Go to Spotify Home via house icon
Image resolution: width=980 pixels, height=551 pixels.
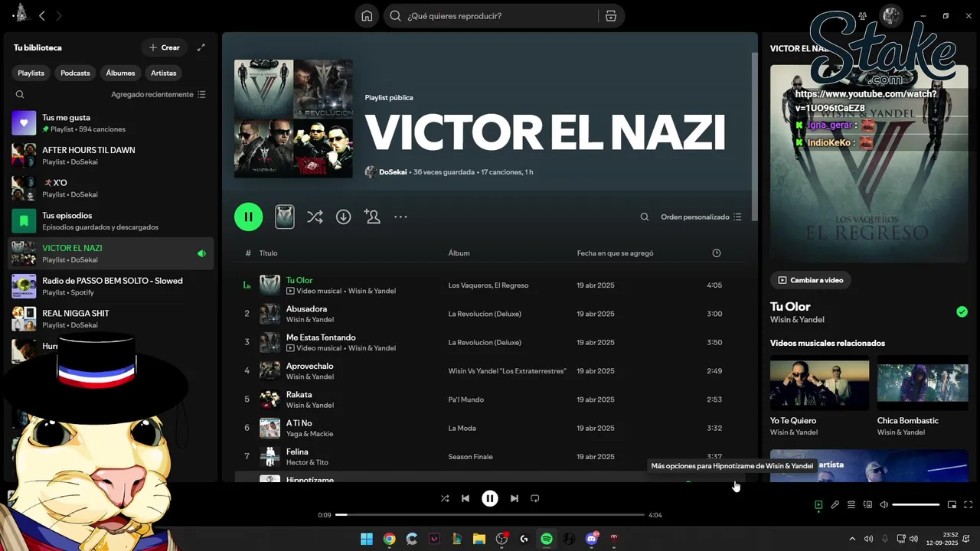pyautogui.click(x=367, y=16)
